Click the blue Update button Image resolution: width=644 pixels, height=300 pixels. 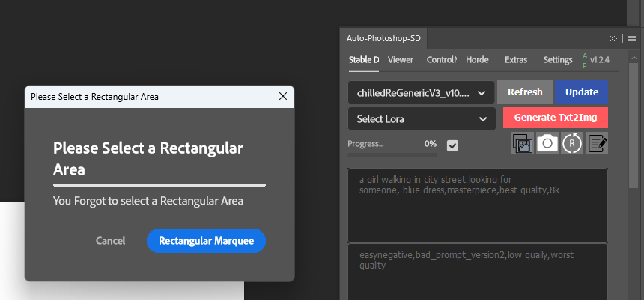582,92
